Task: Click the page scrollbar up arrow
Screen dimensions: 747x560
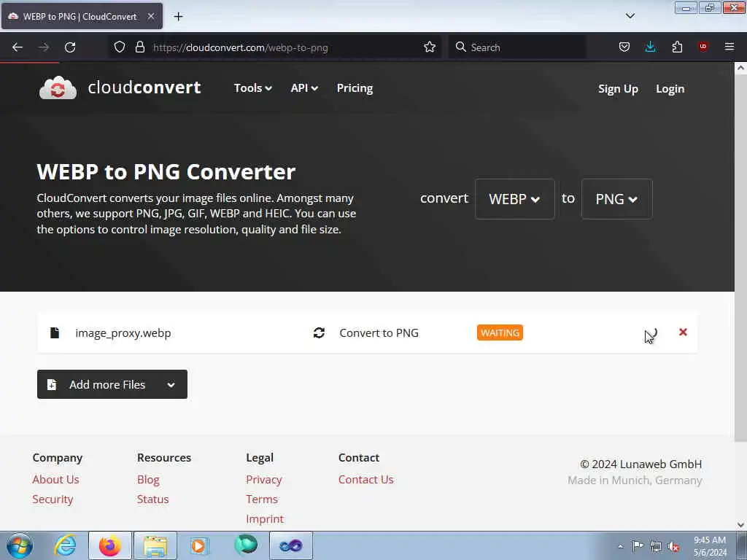Action: (x=740, y=68)
